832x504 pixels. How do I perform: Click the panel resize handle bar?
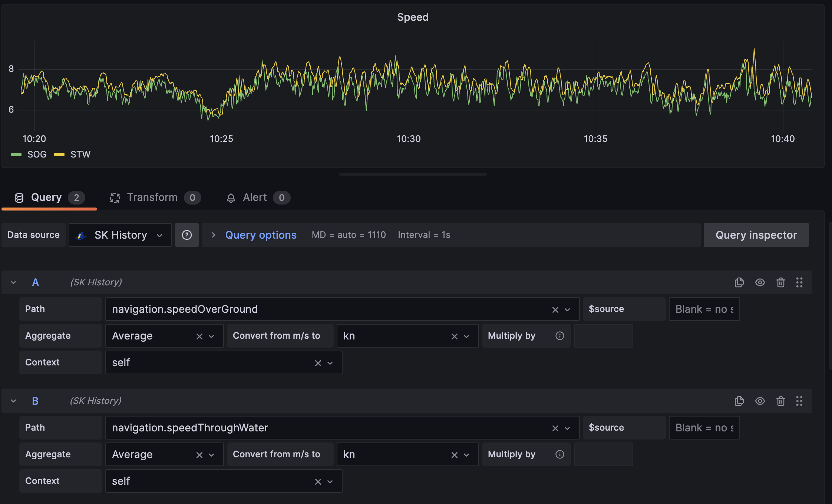[413, 174]
